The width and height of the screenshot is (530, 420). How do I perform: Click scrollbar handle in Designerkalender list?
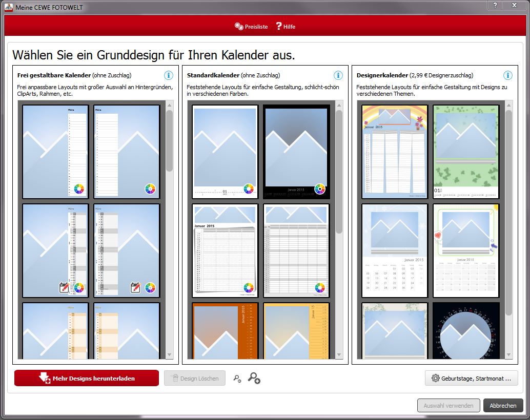[x=508, y=213]
